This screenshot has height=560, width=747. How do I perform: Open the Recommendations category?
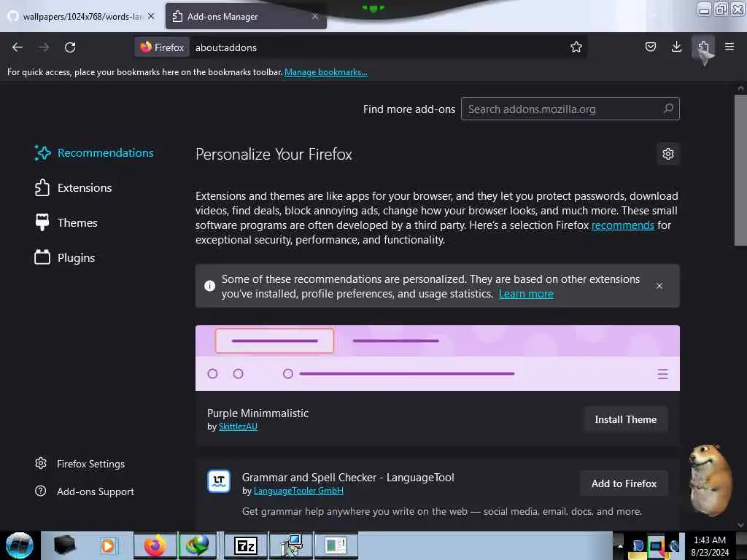pyautogui.click(x=94, y=153)
